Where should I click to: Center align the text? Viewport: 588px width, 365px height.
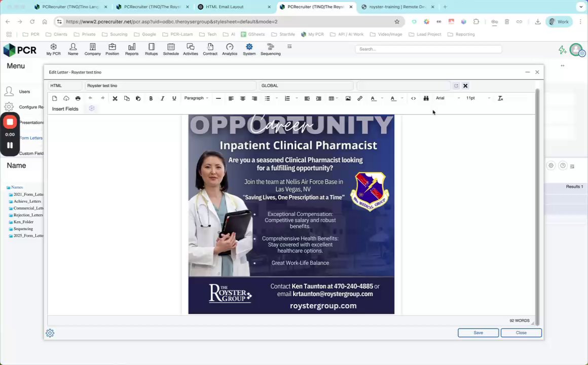click(243, 98)
